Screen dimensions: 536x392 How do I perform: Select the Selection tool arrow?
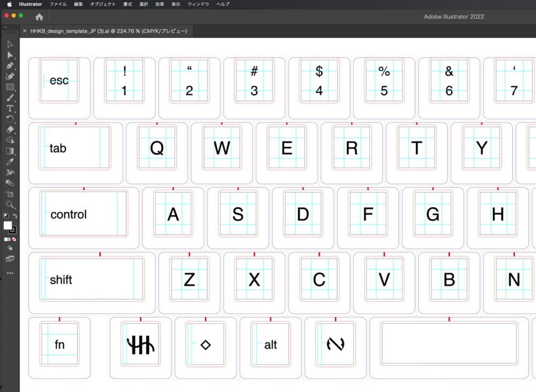point(10,44)
